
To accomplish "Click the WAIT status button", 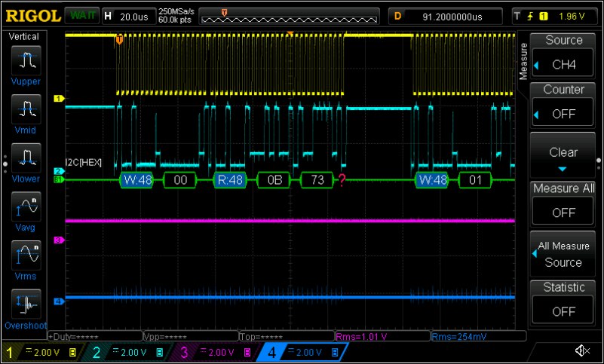I will coord(81,15).
